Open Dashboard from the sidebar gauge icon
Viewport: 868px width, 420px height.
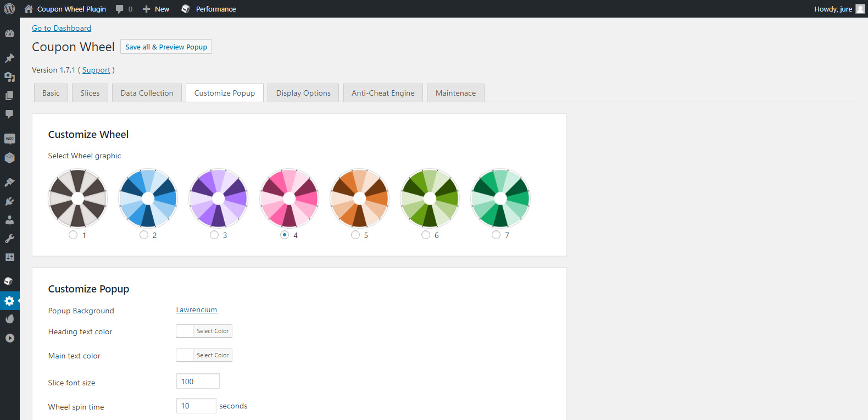pyautogui.click(x=9, y=34)
